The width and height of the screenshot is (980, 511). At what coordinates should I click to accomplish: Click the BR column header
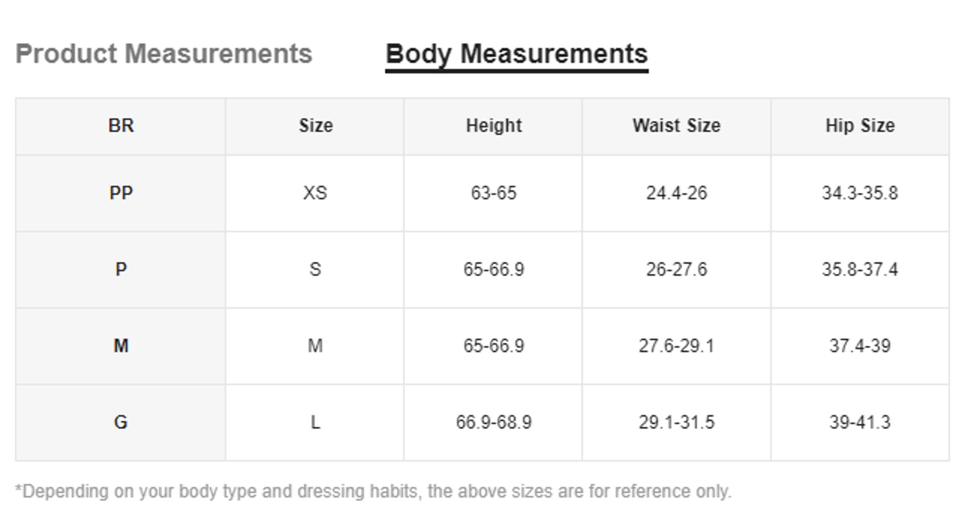pyautogui.click(x=121, y=126)
